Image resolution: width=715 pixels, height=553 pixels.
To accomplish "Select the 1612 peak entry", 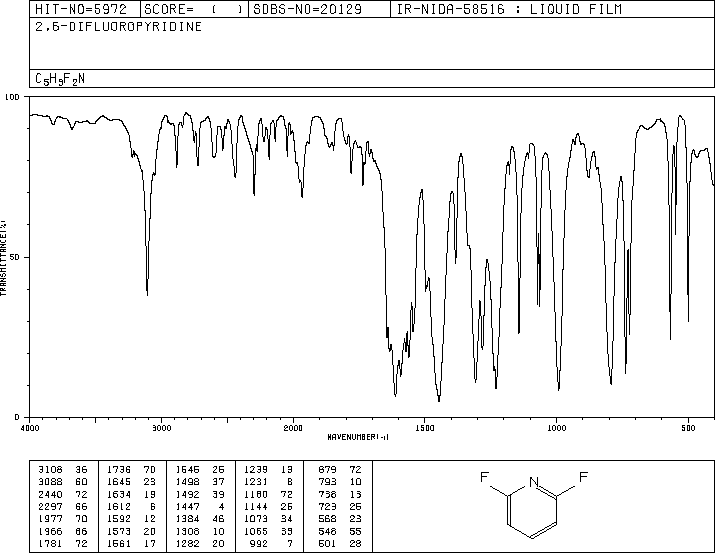I will 131,506.
